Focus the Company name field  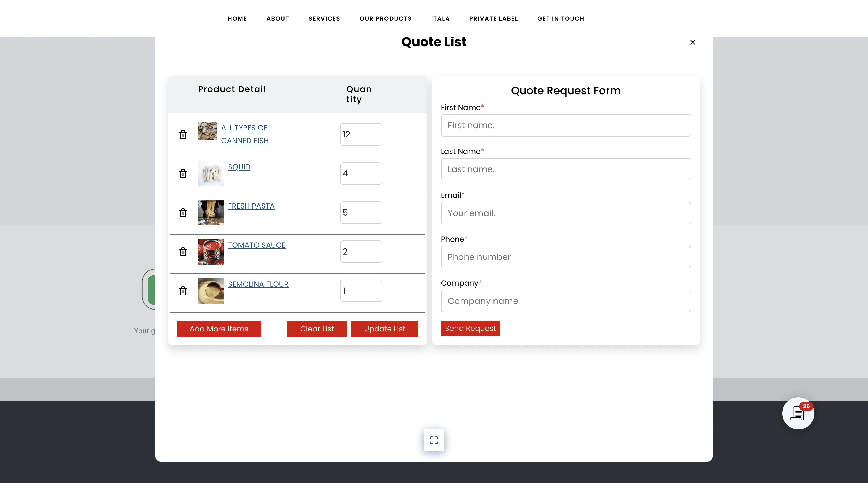click(566, 301)
